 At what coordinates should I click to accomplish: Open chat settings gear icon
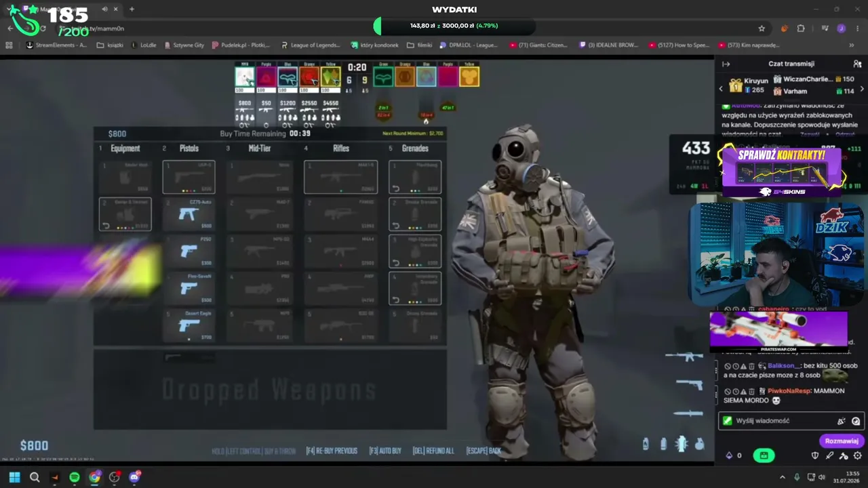(858, 455)
